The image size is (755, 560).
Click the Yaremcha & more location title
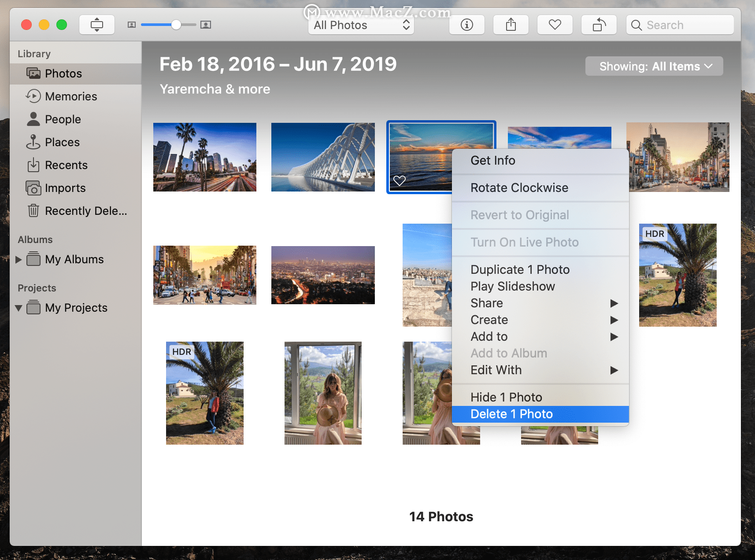pyautogui.click(x=215, y=89)
